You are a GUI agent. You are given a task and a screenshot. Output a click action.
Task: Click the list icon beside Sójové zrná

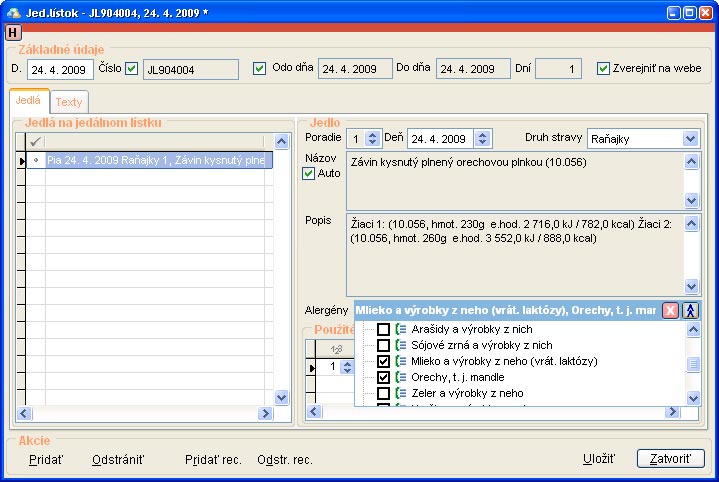(x=401, y=345)
